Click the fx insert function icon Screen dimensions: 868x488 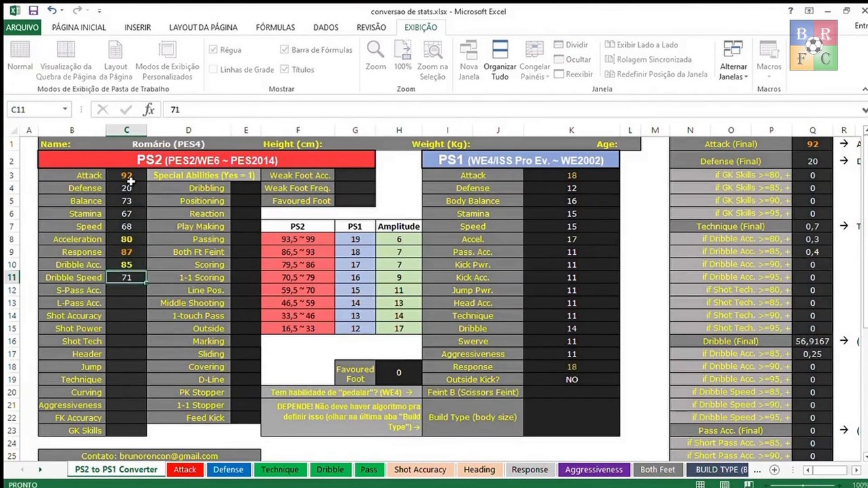(x=149, y=110)
